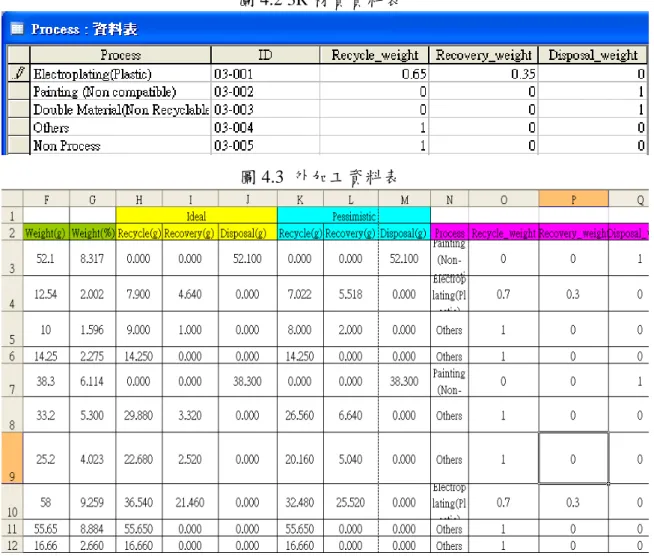Click the ID column header
Viewport: 654px width, 556px height.
pos(265,55)
